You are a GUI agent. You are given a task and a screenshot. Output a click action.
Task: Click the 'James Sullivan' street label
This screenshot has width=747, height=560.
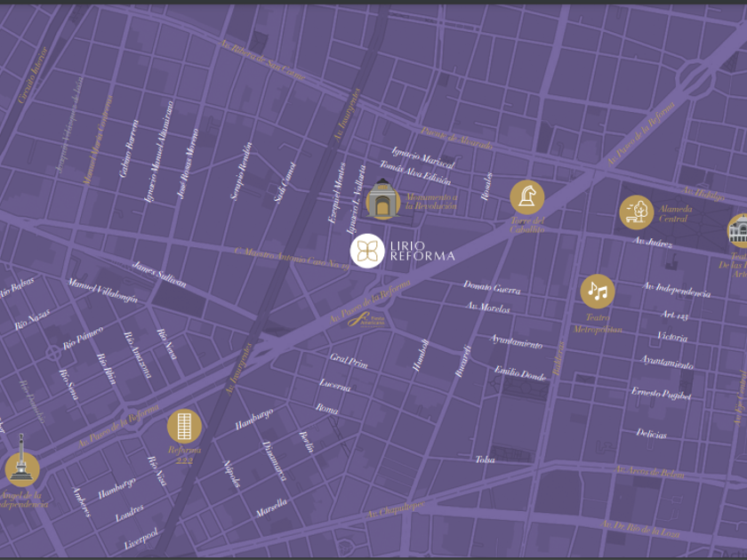pyautogui.click(x=158, y=275)
